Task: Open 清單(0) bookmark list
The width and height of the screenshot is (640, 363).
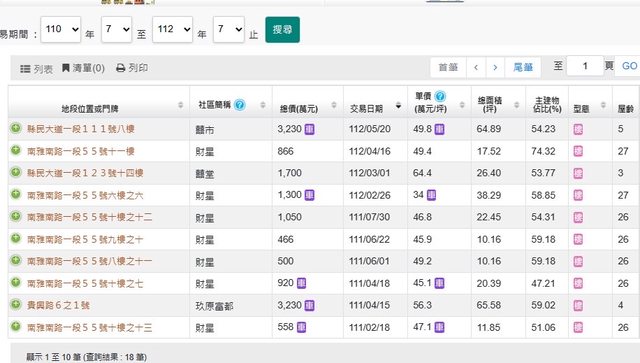Action: (84, 68)
